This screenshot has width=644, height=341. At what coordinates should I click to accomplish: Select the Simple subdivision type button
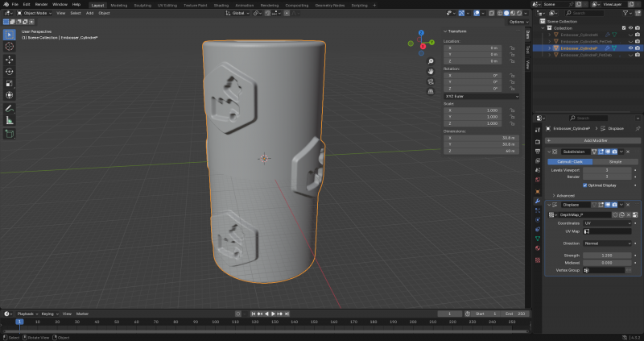click(615, 161)
